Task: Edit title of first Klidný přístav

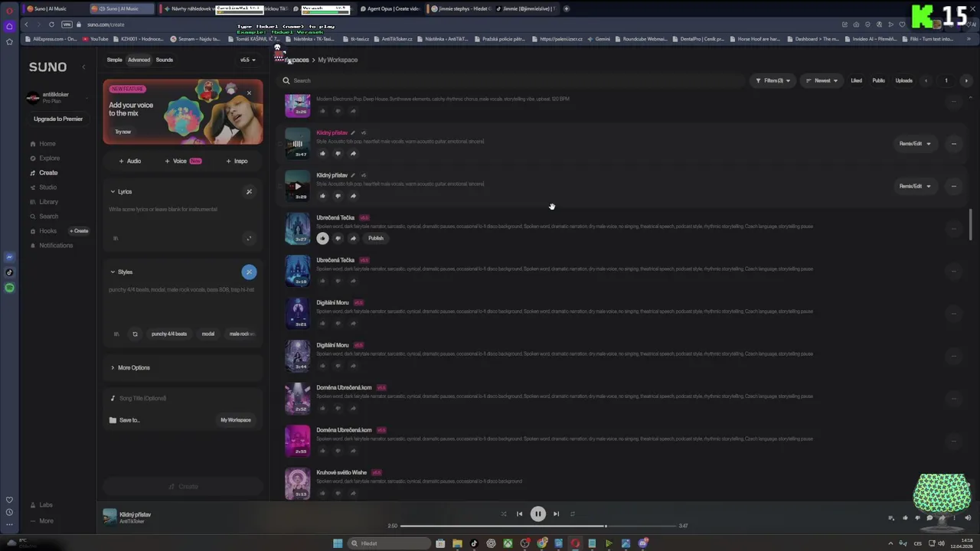Action: coord(353,133)
